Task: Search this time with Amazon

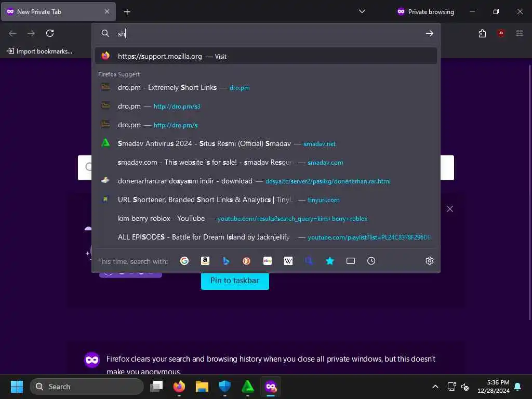Action: point(205,261)
